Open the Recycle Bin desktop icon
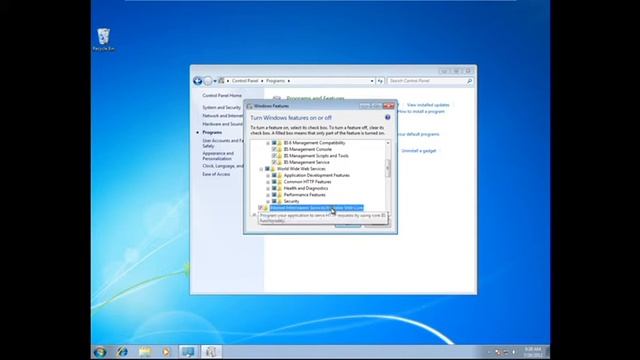 [x=103, y=39]
